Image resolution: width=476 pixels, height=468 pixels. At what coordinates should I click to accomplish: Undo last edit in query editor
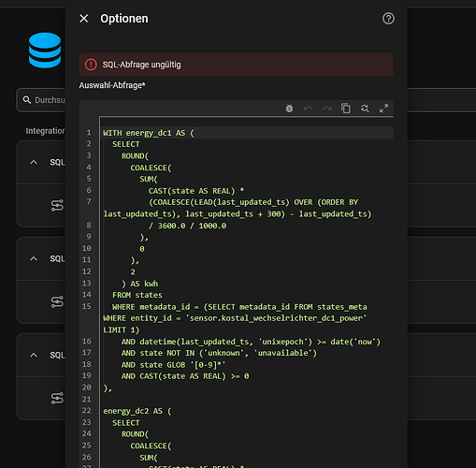point(308,109)
